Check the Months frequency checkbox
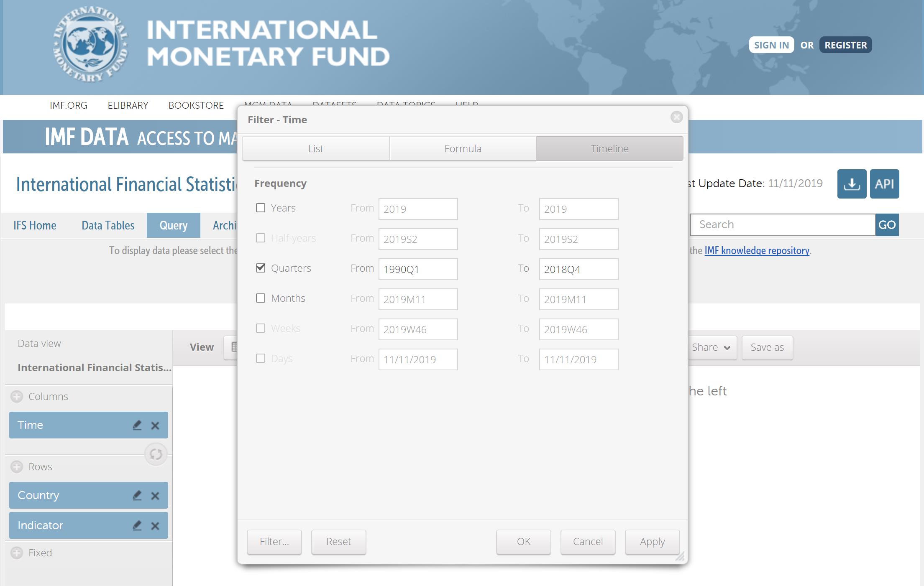 point(261,298)
